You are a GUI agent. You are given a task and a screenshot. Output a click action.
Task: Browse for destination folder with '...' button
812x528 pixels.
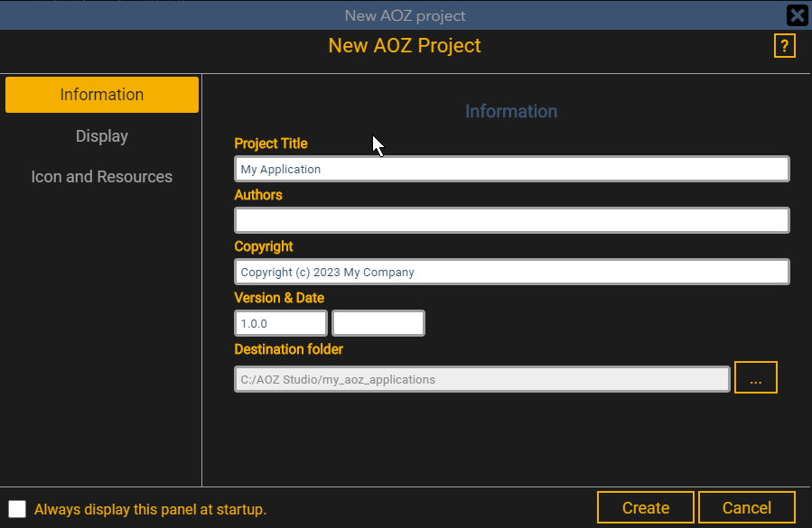pos(755,377)
